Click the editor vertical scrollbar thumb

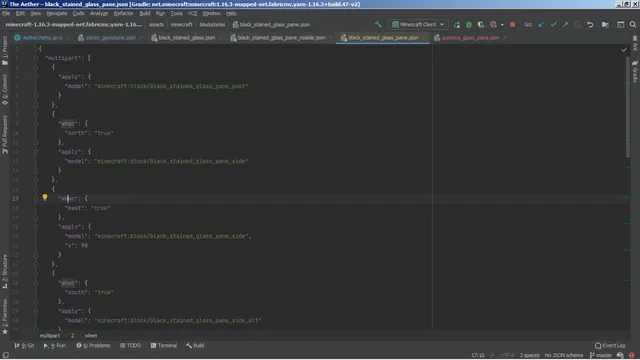(627, 107)
